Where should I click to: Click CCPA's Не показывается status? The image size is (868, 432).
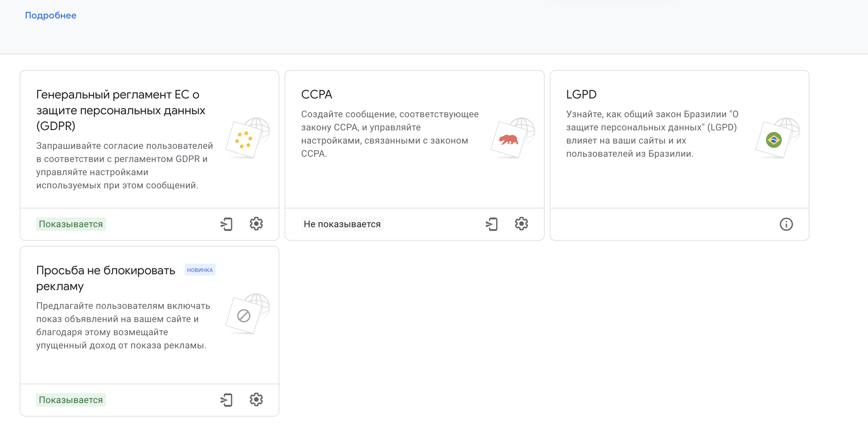(342, 224)
